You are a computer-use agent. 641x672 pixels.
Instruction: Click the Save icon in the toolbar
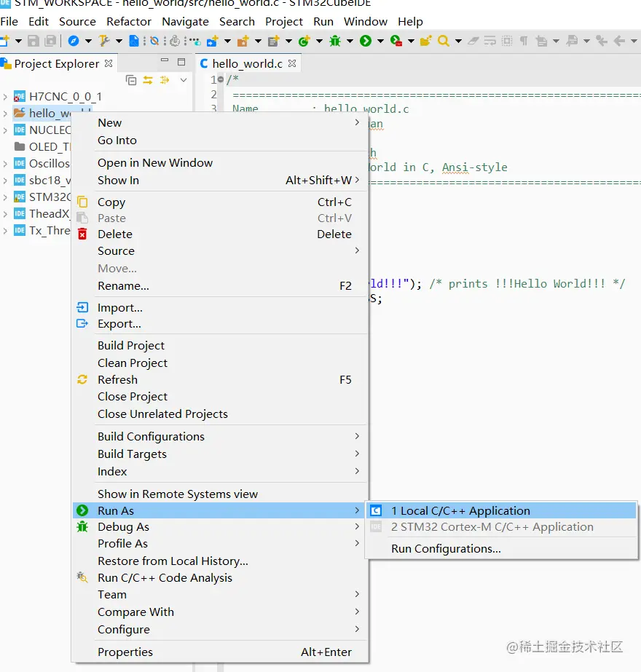[33, 41]
